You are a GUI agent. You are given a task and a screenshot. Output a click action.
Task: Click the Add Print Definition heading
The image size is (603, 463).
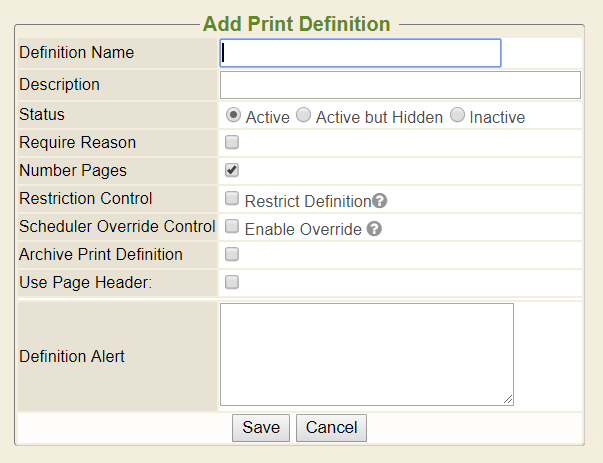point(296,23)
